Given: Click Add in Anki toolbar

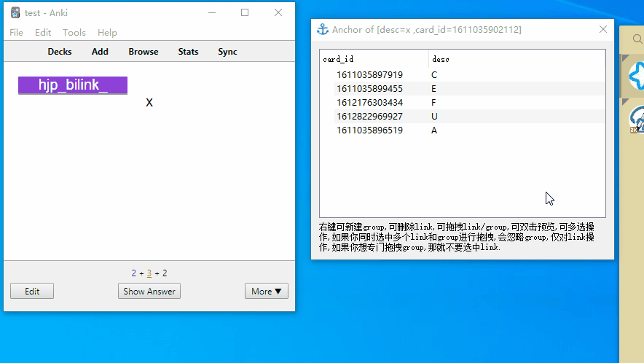Looking at the screenshot, I should 100,52.
